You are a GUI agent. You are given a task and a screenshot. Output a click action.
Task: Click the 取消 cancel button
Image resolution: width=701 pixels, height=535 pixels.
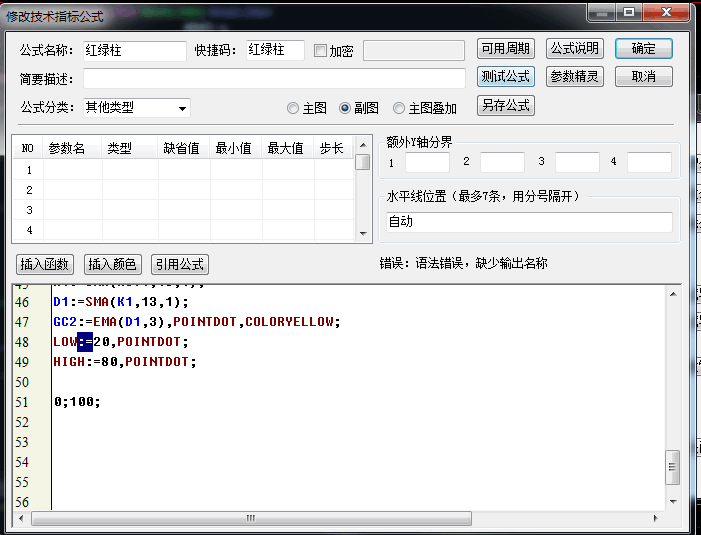point(644,77)
